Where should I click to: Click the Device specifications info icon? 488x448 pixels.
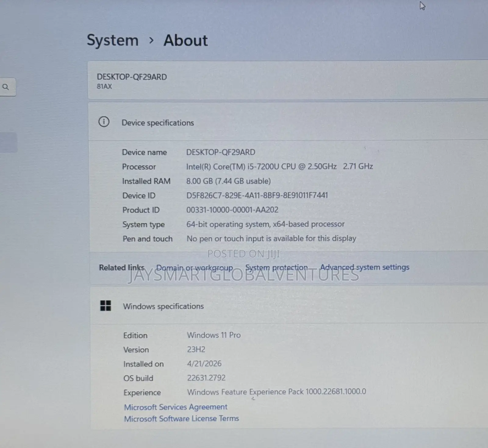[x=104, y=122]
